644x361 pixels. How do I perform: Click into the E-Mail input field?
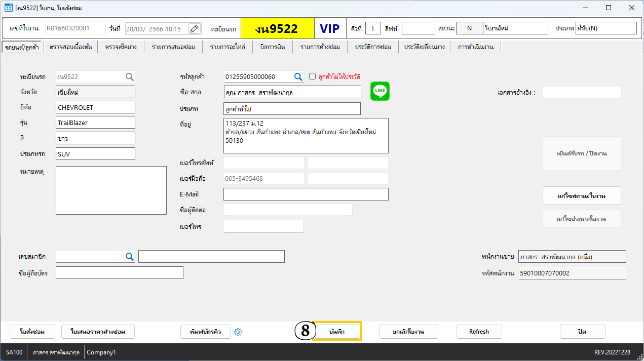click(306, 194)
